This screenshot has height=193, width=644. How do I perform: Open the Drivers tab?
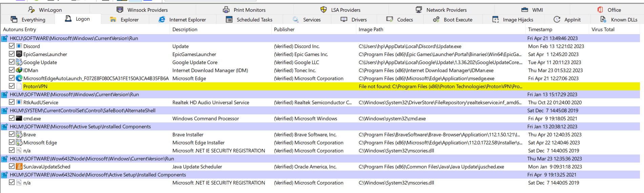pos(354,20)
